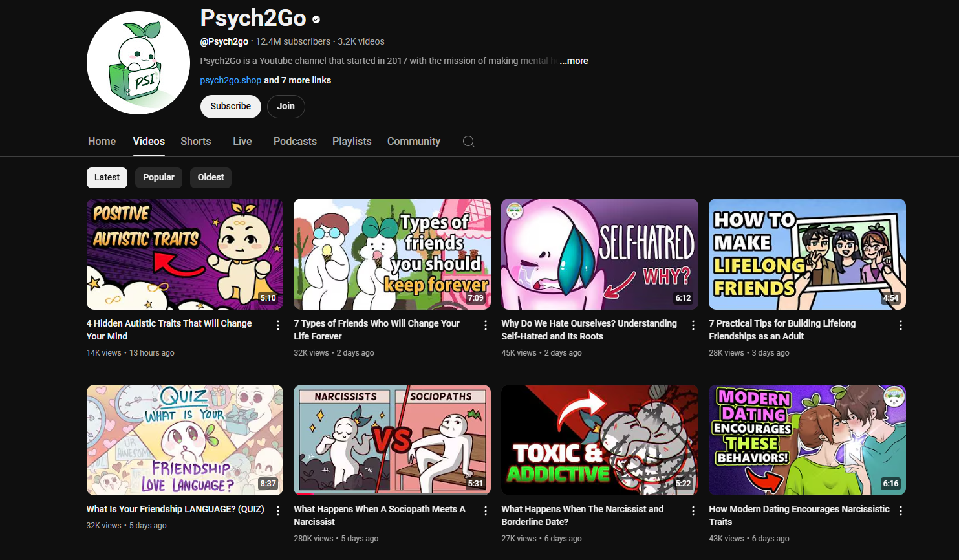Open menu for '4 Hidden Autistic Traits' video

tap(278, 325)
